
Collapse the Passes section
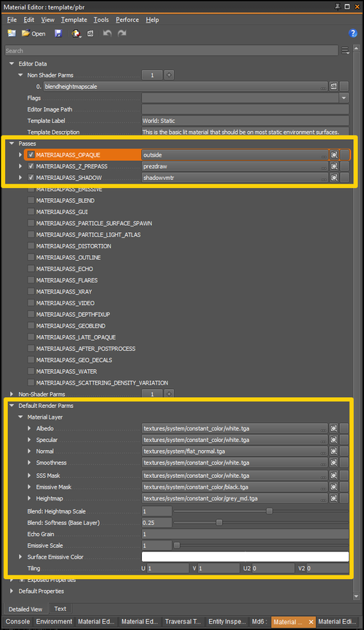coord(12,143)
